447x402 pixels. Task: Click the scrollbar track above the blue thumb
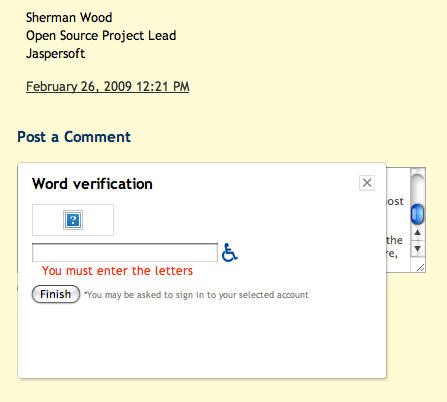[x=418, y=187]
